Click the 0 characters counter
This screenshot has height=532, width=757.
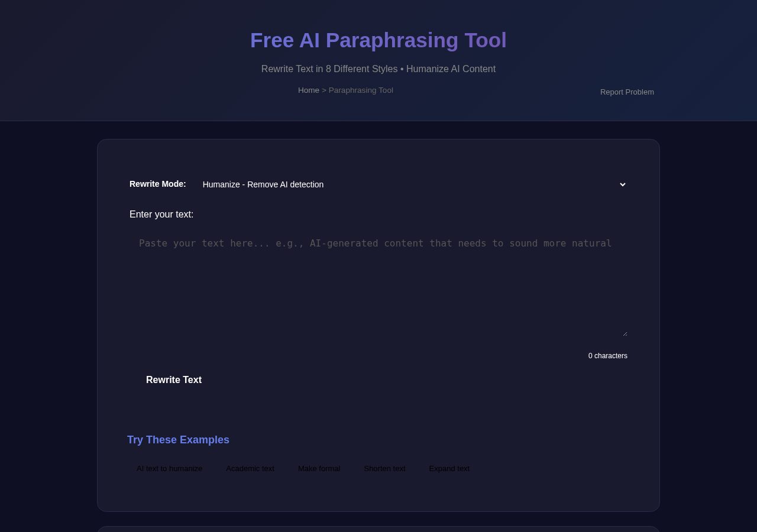[x=608, y=356]
